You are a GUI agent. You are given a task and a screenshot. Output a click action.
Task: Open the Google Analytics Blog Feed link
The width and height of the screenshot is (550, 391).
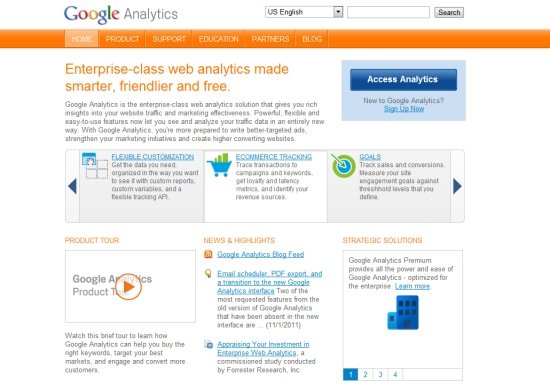261,254
